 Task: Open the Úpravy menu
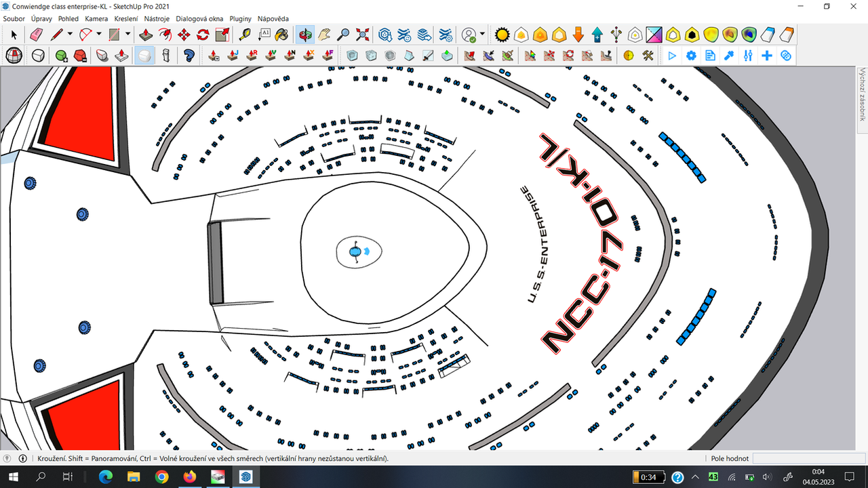coord(41,19)
